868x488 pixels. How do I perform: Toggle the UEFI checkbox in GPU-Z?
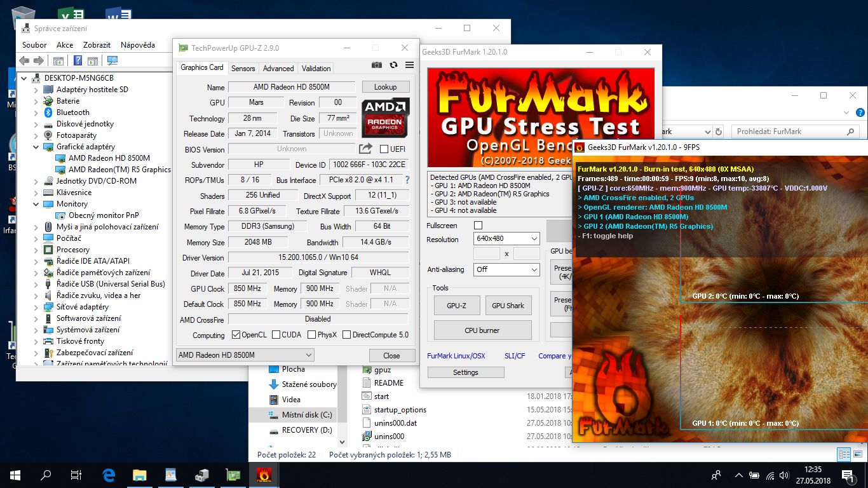click(384, 149)
